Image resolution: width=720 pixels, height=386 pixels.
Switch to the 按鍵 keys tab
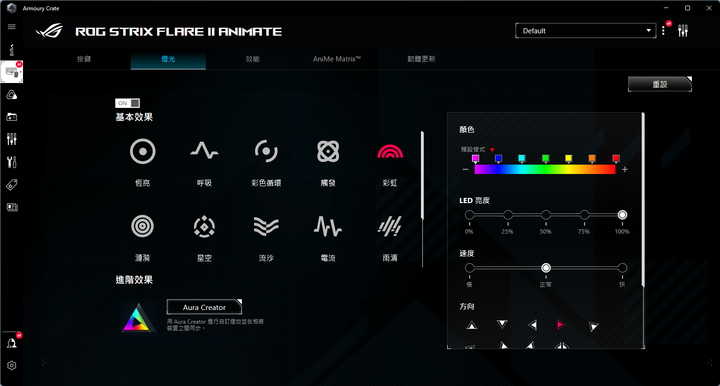[84, 59]
